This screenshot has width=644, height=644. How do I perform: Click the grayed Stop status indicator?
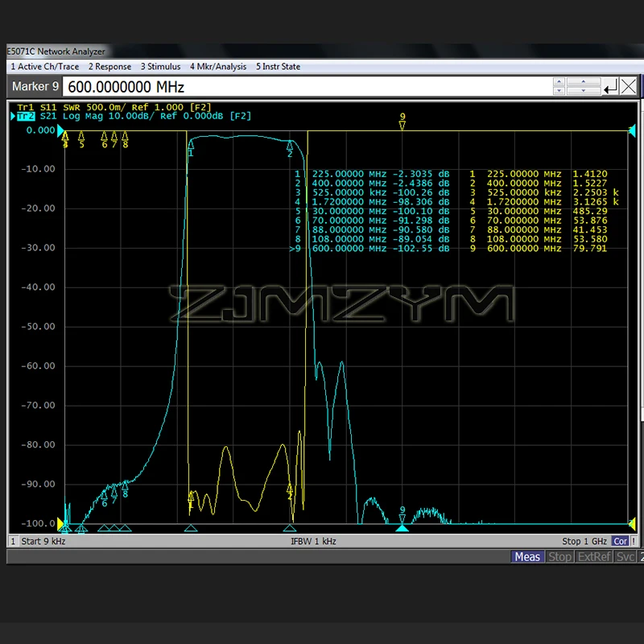coord(559,557)
